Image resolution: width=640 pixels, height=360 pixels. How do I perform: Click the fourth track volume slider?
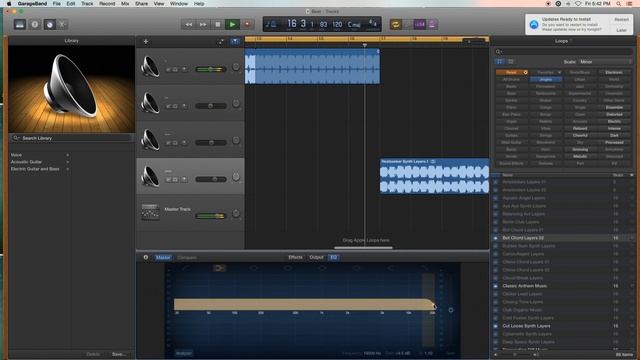coord(211,179)
